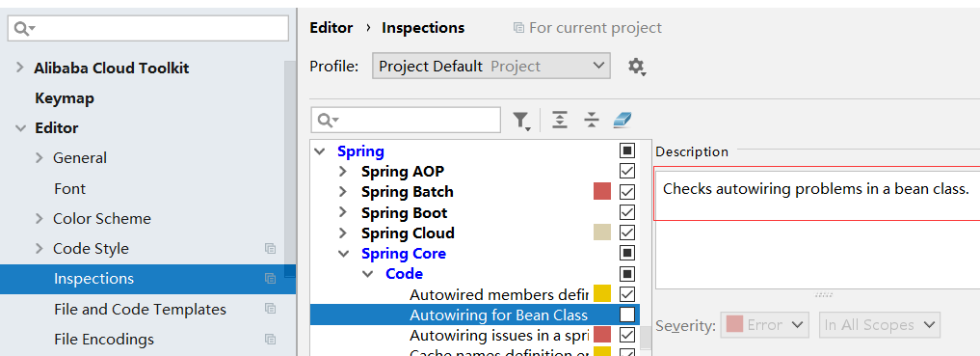
Task: Toggle the Spring Boot inspection checkbox
Action: [x=627, y=212]
